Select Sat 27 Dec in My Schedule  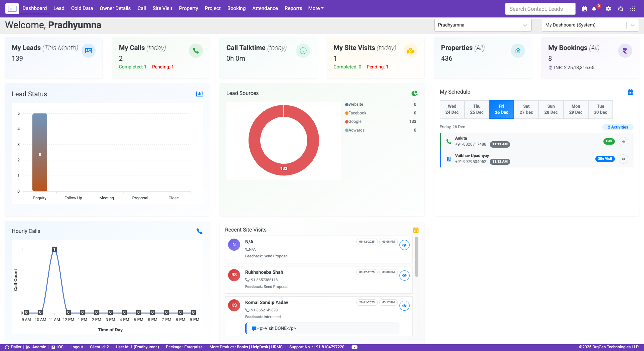pyautogui.click(x=526, y=109)
